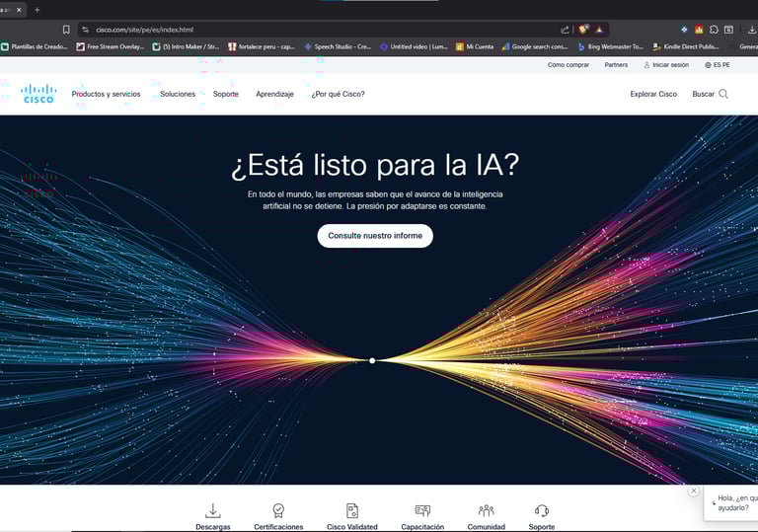This screenshot has width=758, height=532.
Task: Open the Plantillas de Creado... bookmark
Action: (x=35, y=47)
